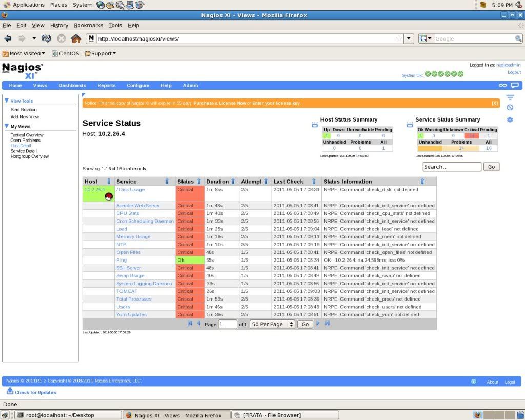This screenshot has height=420, width=525.
Task: Click the green Ok status cell for Ping
Action: (x=189, y=260)
